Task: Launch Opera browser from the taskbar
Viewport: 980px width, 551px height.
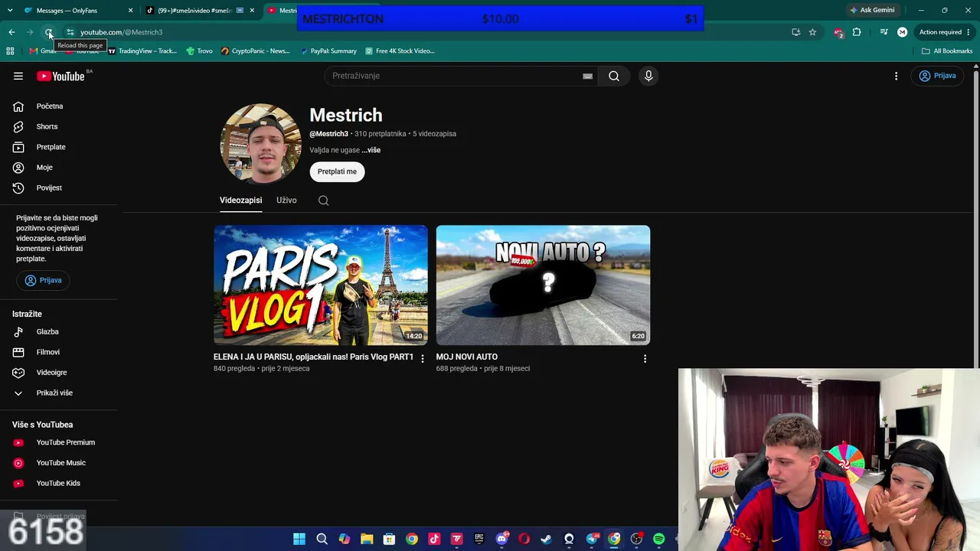Action: (524, 539)
